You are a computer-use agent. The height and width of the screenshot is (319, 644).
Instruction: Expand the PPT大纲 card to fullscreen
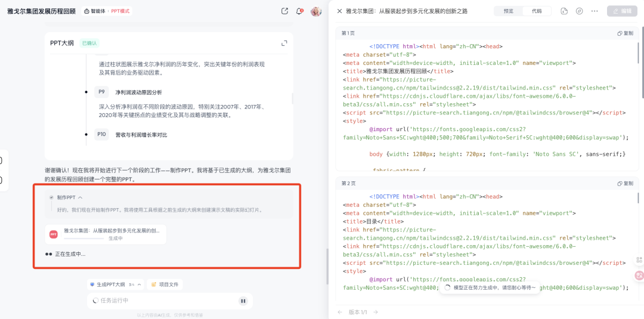[284, 43]
